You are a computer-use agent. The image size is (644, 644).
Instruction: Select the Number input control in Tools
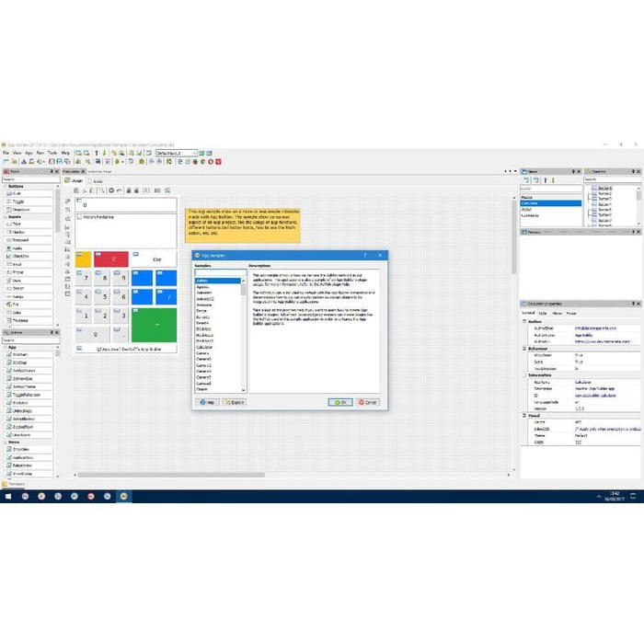(29, 232)
